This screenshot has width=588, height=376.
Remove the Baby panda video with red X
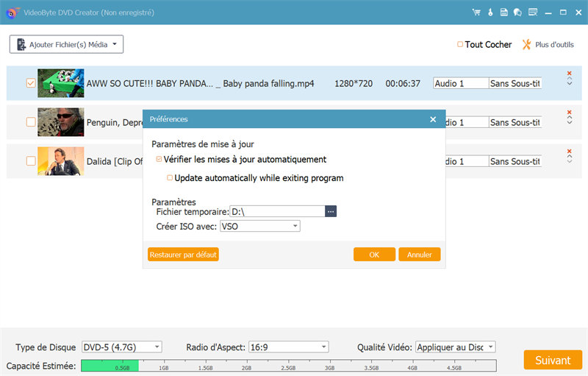pos(569,74)
